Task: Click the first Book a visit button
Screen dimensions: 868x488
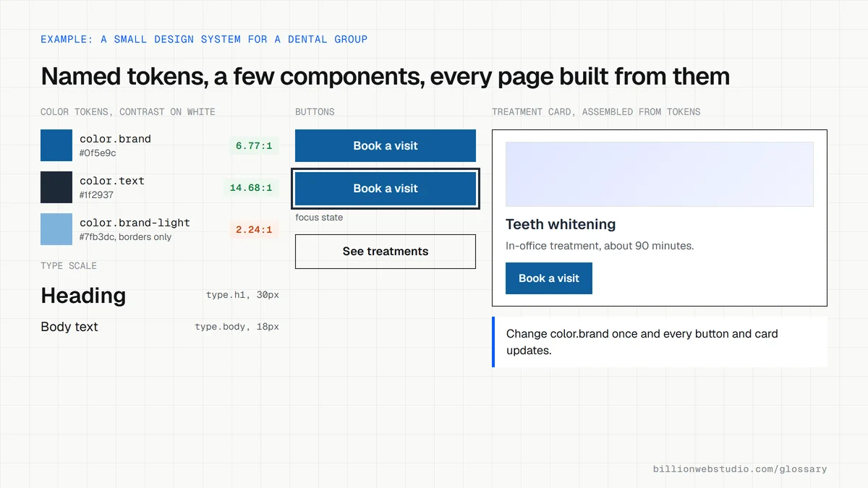Action: click(386, 145)
